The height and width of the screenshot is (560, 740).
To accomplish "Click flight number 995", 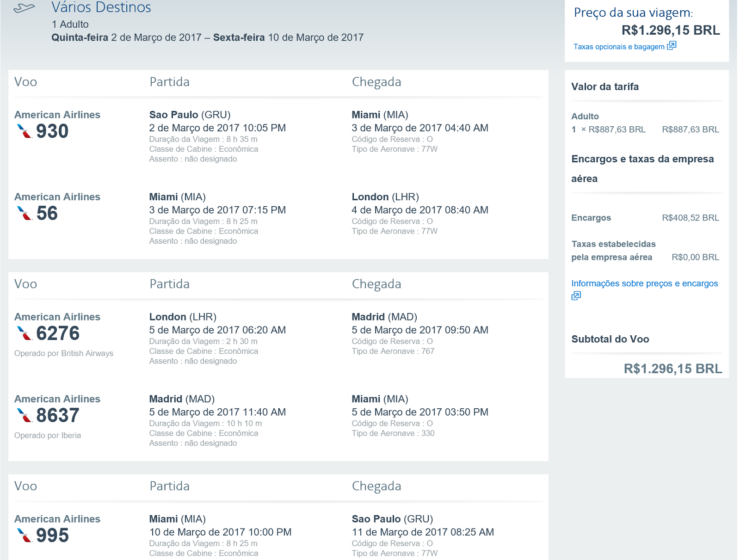I will (x=52, y=535).
